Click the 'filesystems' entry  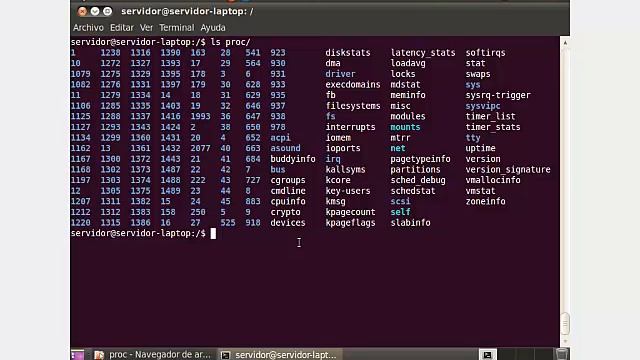(x=353, y=106)
